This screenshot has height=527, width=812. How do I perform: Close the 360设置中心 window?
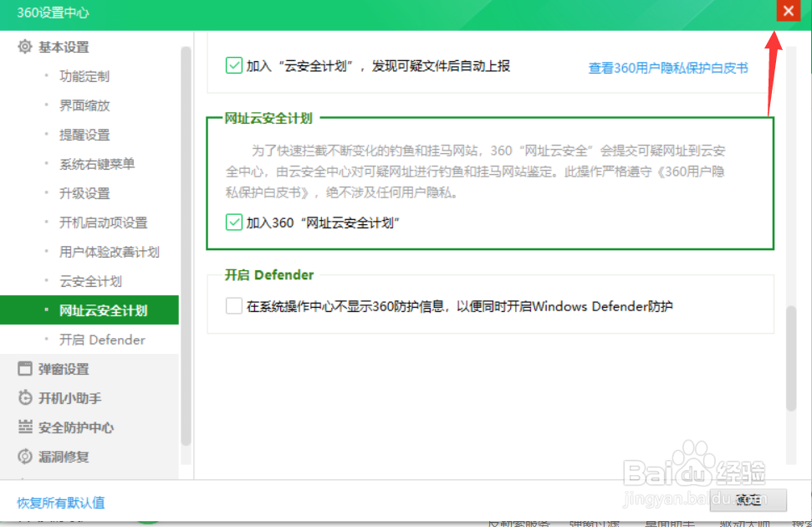point(789,11)
